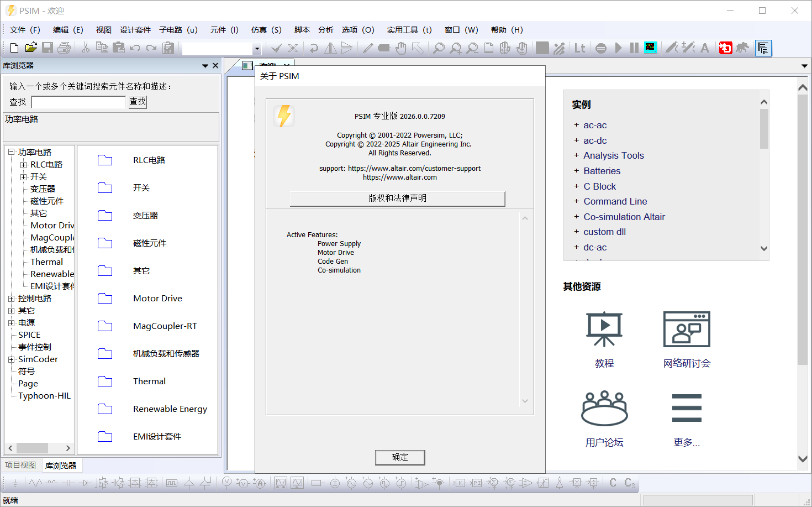
Task: Click the PSIM lightning logo in About dialog
Action: (x=284, y=116)
